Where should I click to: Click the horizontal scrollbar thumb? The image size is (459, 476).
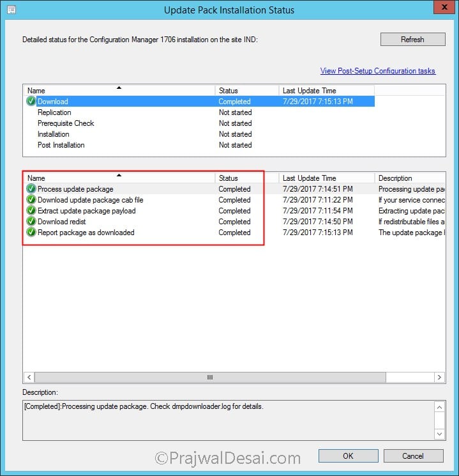tap(210, 378)
